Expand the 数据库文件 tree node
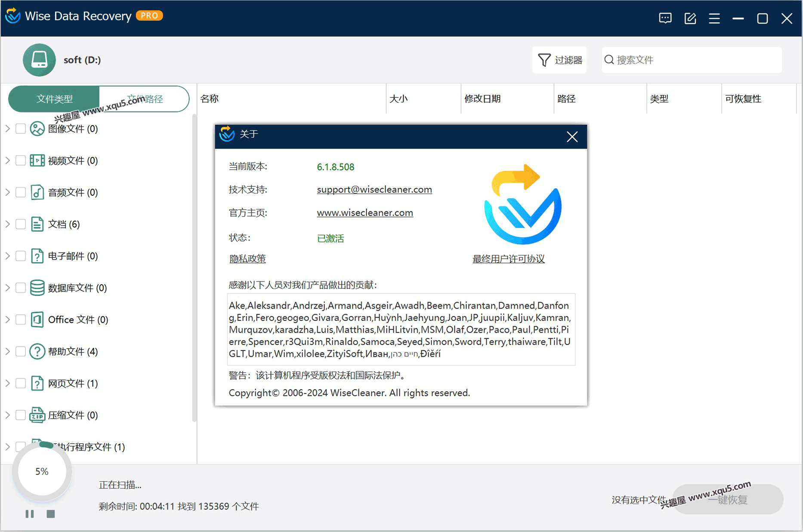The height and width of the screenshot is (532, 803). point(7,288)
